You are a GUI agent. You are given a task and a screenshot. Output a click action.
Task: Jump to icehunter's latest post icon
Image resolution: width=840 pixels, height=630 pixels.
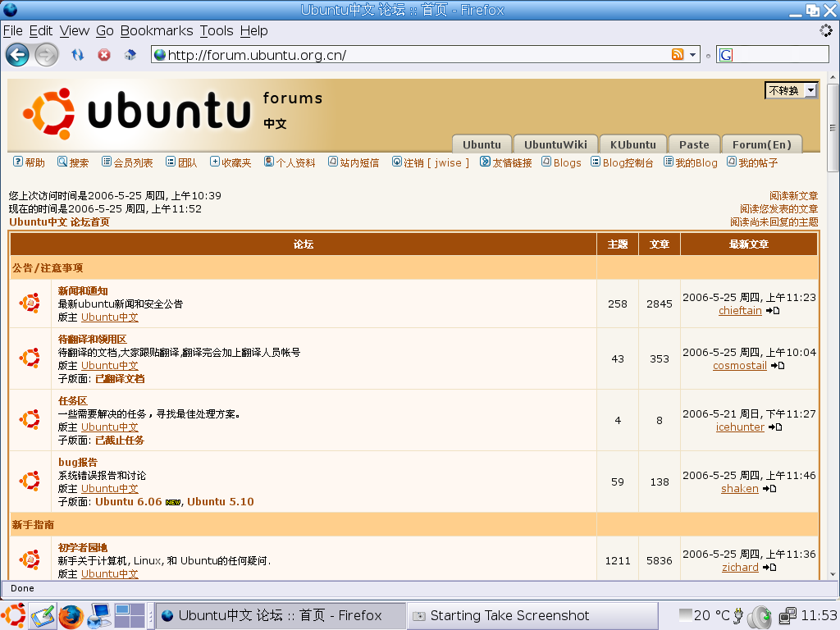coord(775,427)
